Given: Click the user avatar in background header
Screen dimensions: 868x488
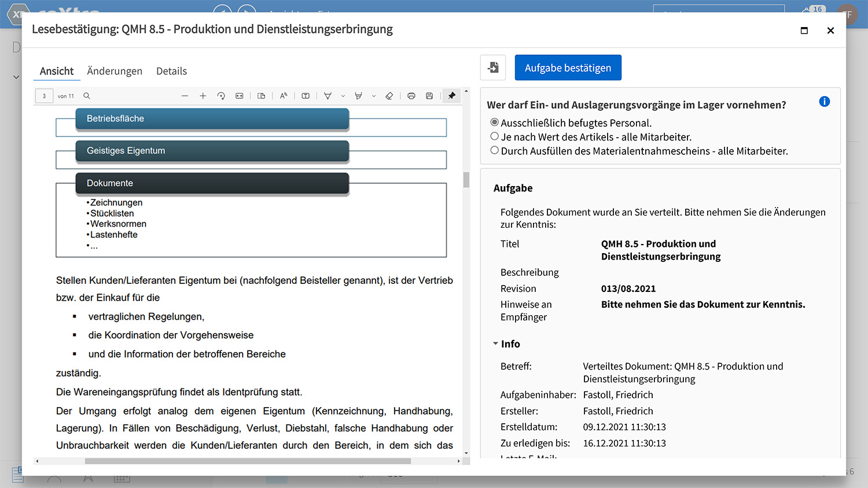Looking at the screenshot, I should tap(848, 14).
